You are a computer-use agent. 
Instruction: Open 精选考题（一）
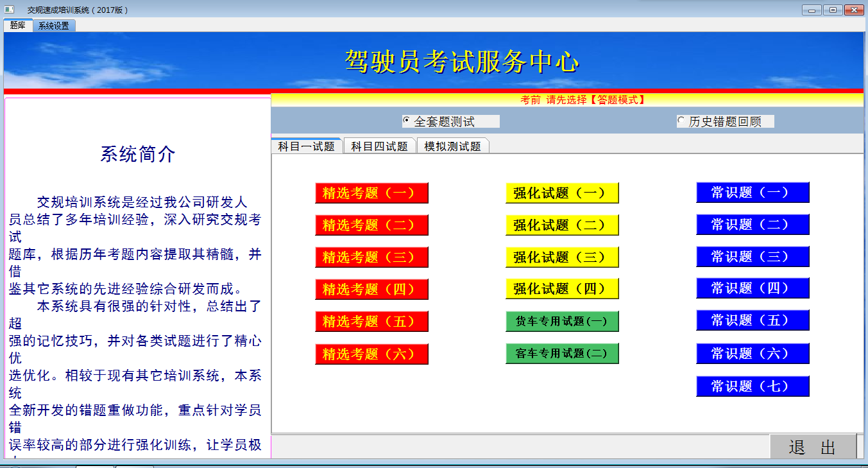click(x=371, y=193)
